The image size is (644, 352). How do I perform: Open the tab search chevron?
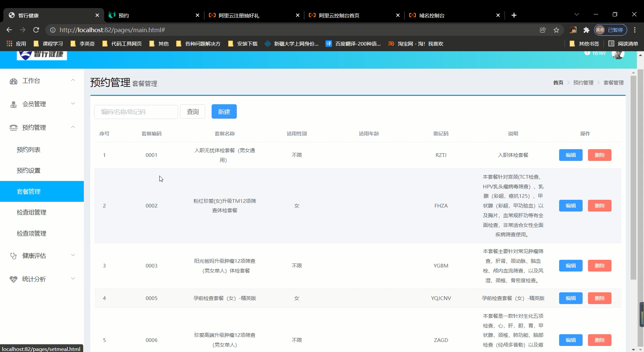tap(577, 14)
